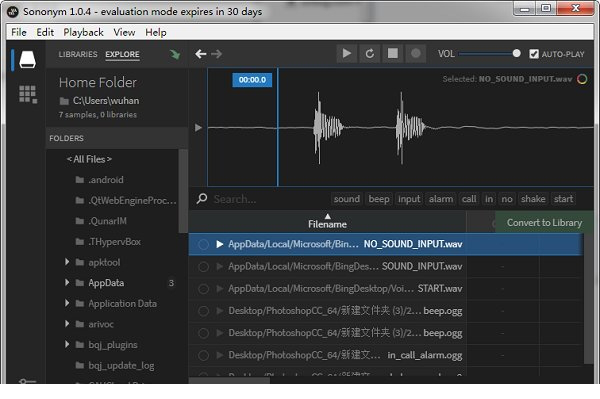Viewport: 600px width, 399px height.
Task: Click the file list vertical scrollbar
Action: click(x=588, y=298)
